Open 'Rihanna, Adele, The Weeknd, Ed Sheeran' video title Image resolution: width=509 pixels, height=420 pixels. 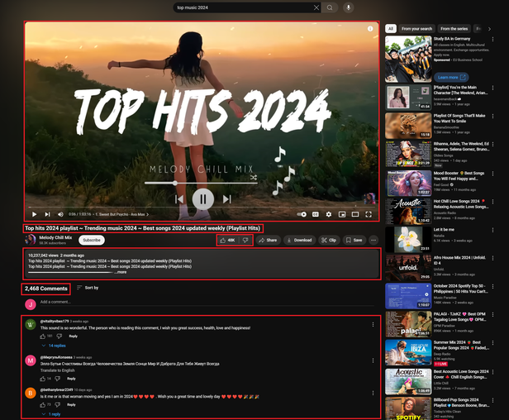(461, 146)
